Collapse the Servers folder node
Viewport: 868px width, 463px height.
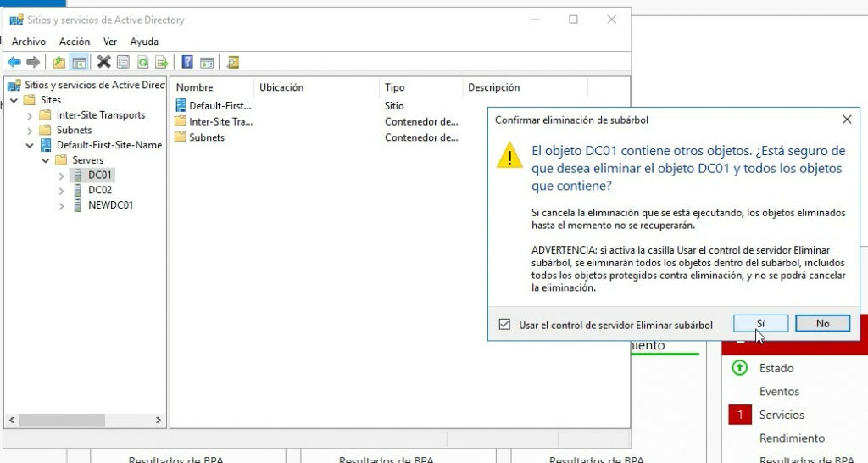pos(46,160)
